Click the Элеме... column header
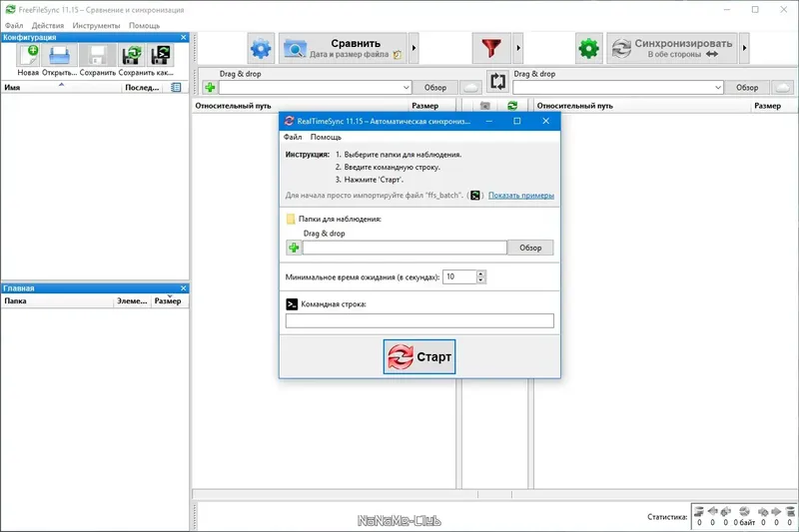 (x=132, y=300)
